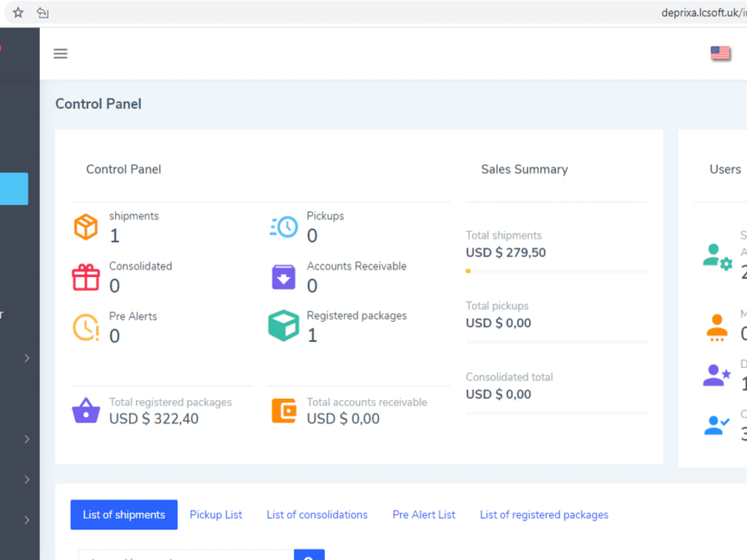The height and width of the screenshot is (560, 747).
Task: Click the highlighted blue sidebar item
Action: pos(13,189)
